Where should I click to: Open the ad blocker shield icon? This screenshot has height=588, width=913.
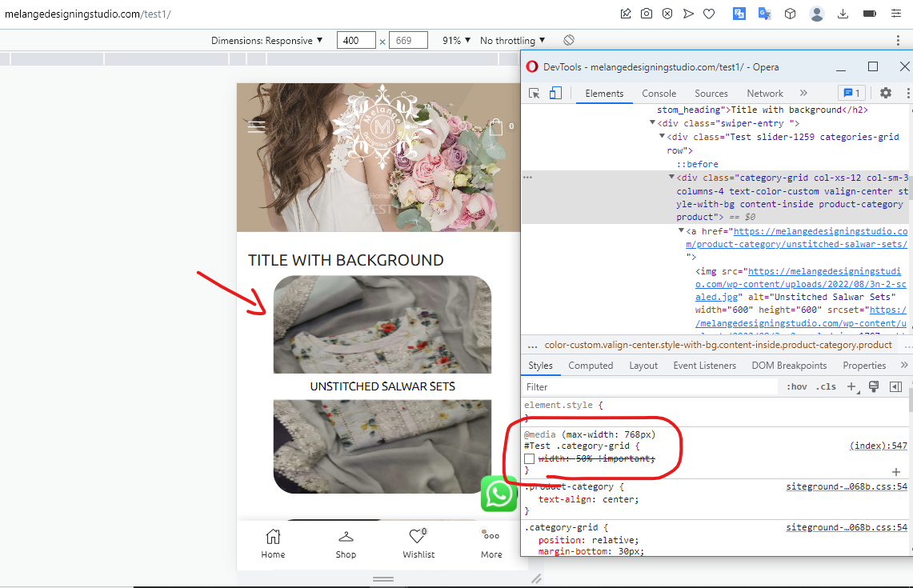coord(667,14)
